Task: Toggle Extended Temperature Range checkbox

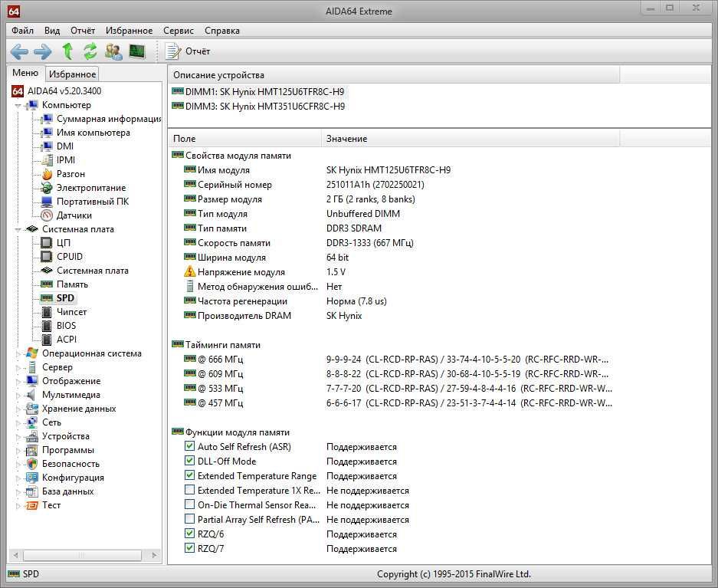Action: tap(189, 475)
